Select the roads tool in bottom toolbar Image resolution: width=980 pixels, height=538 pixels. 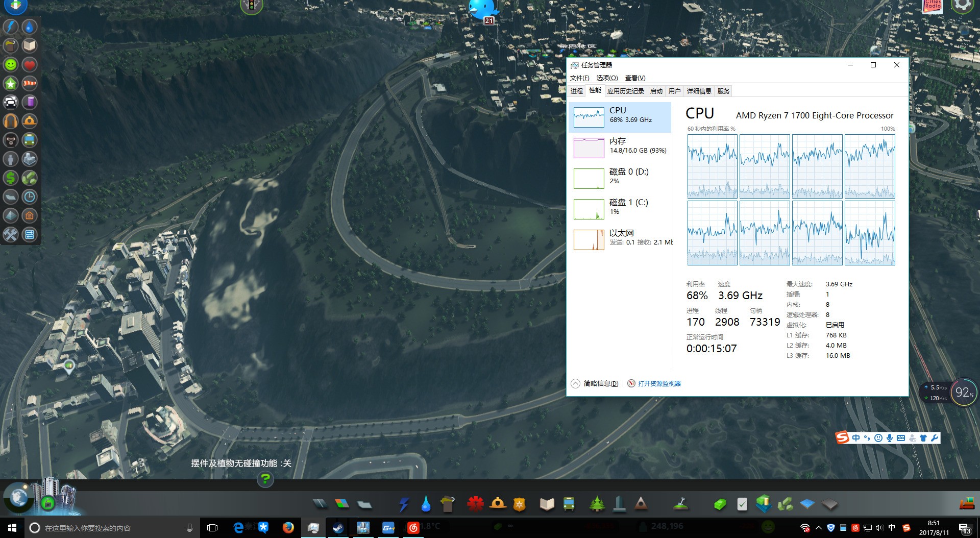(320, 504)
